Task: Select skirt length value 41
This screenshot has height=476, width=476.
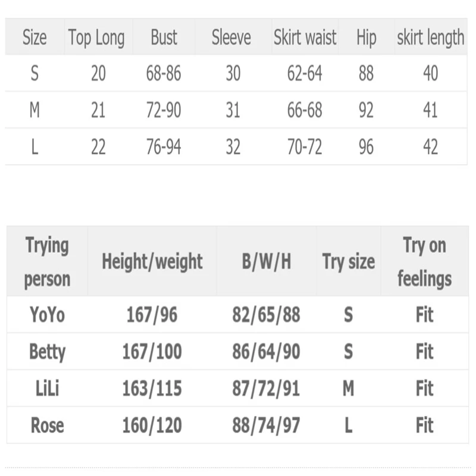Action: (430, 110)
